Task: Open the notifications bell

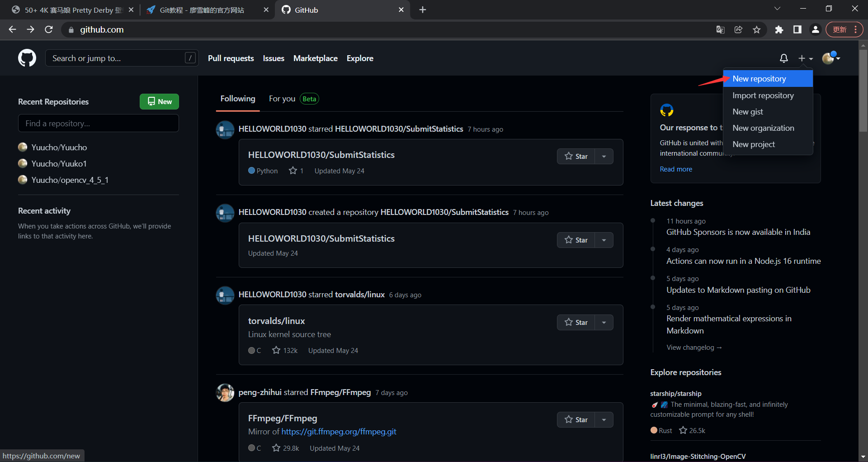Action: [x=784, y=58]
